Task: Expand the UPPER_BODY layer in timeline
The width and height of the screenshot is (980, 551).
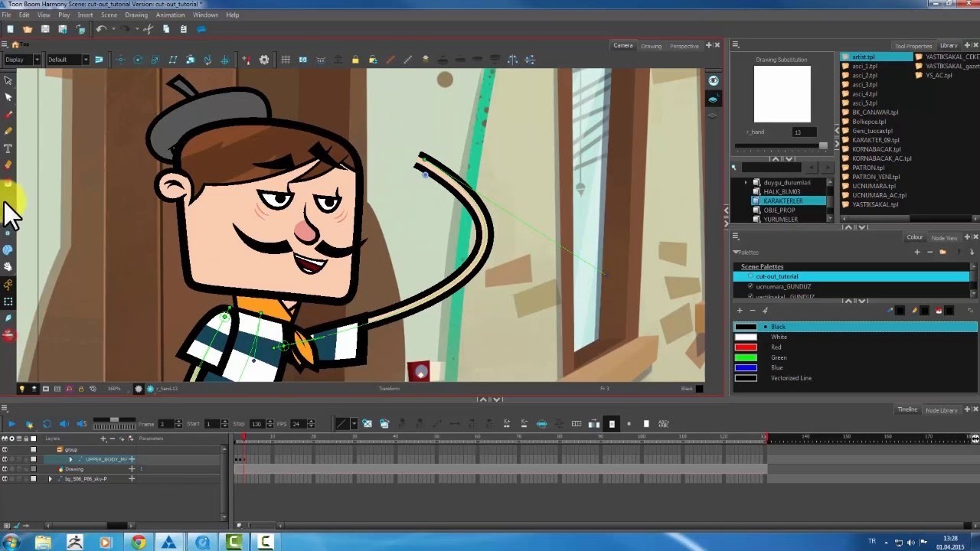Action: click(x=70, y=459)
